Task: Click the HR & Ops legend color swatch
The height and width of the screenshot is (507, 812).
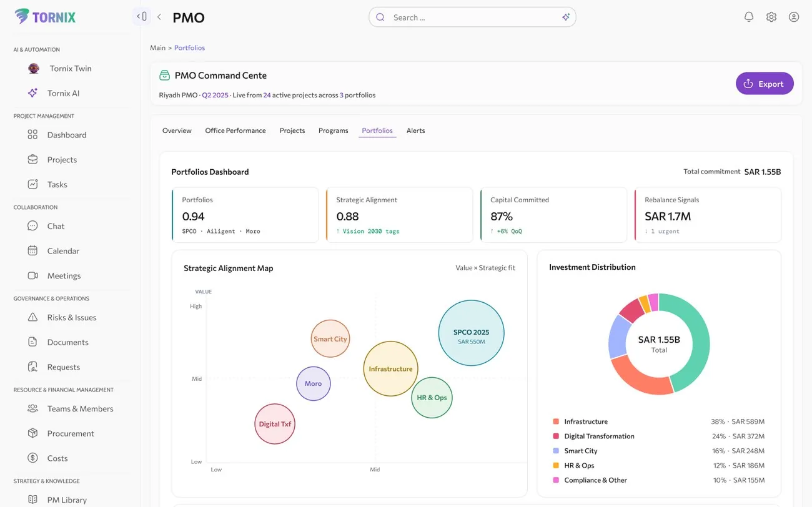Action: 556,466
